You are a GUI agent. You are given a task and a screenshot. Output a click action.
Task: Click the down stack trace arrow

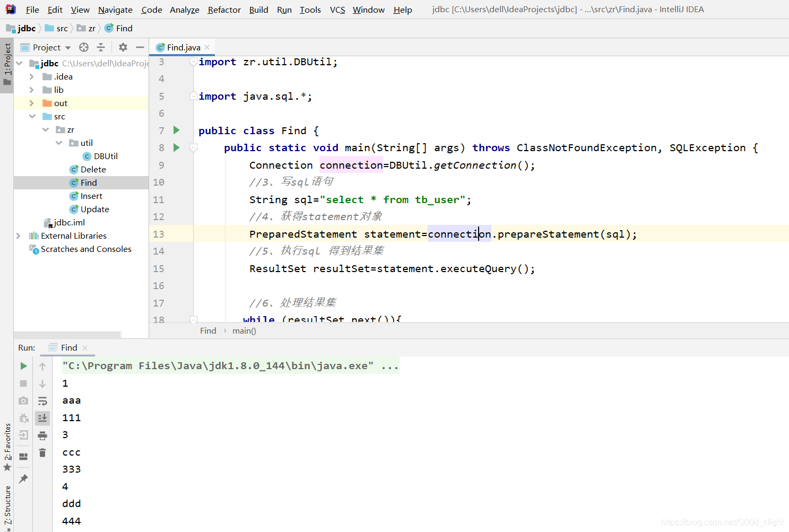click(x=42, y=383)
